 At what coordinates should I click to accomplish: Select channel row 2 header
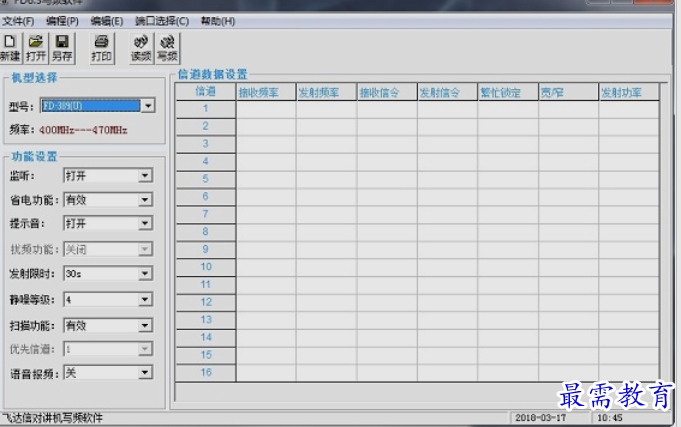click(x=206, y=126)
